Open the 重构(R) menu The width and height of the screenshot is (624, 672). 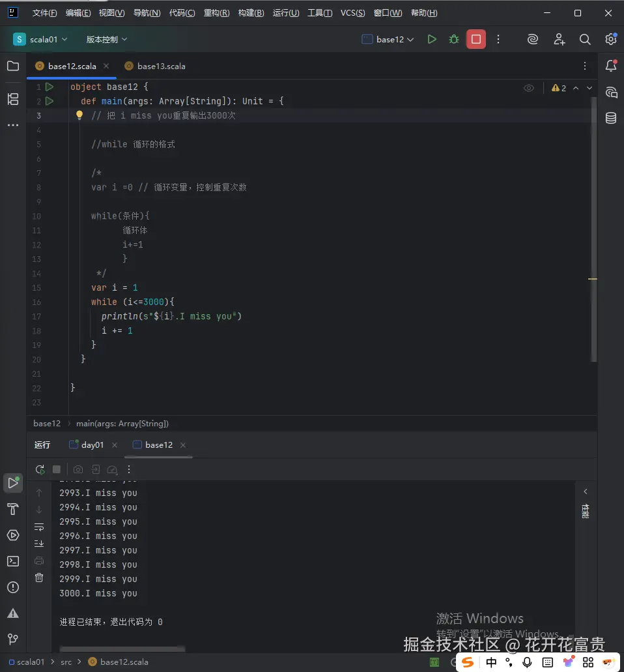pos(217,13)
